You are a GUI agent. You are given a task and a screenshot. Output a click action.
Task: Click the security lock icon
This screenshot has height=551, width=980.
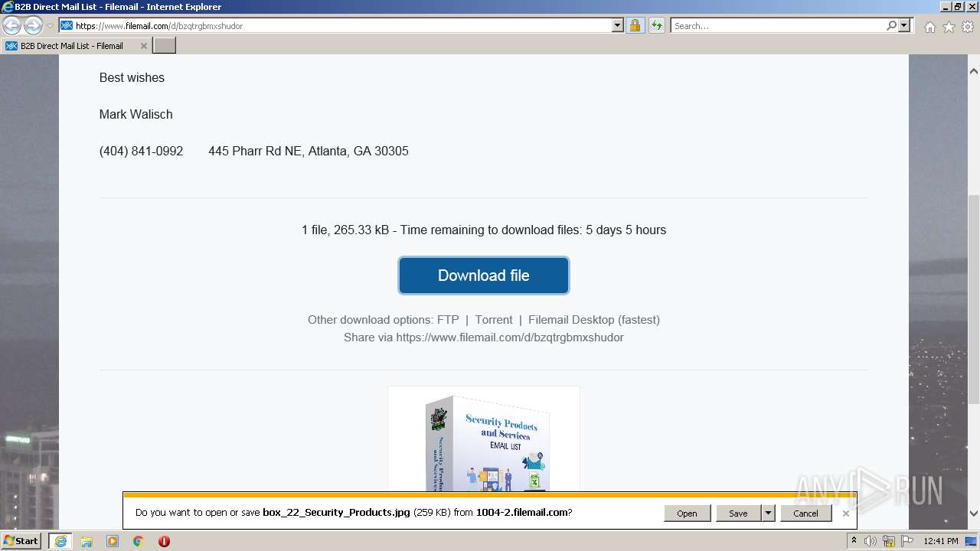point(635,25)
